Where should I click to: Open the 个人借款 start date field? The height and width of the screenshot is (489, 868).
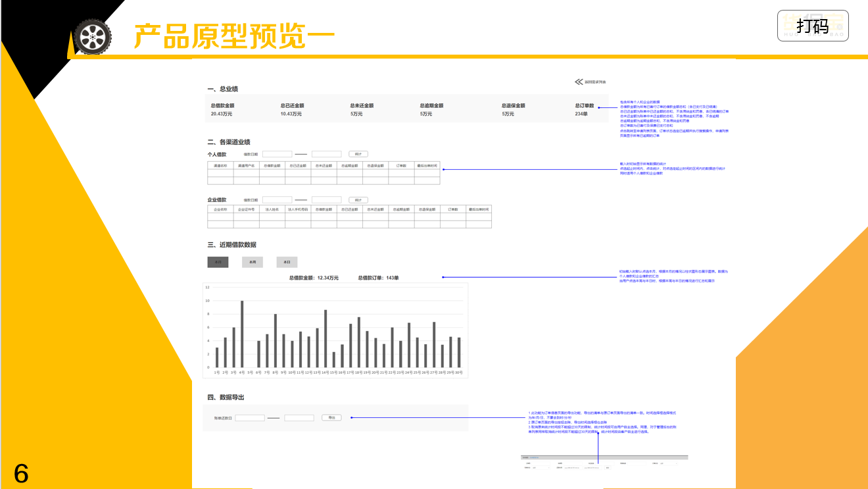[277, 154]
